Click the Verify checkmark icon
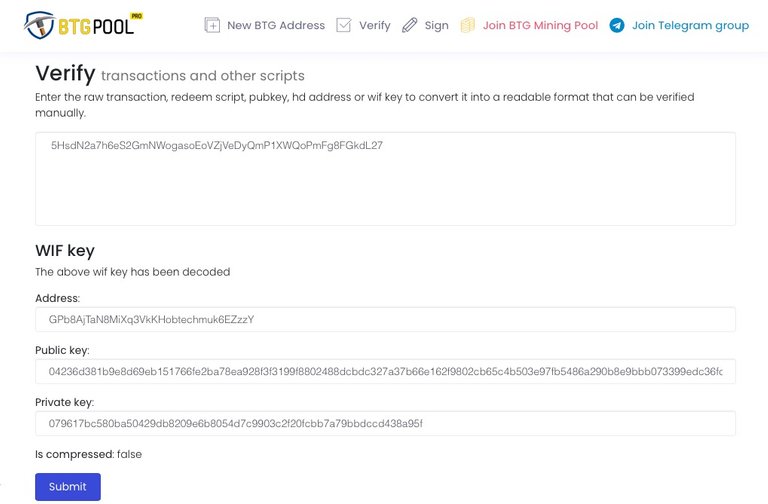 click(x=344, y=25)
